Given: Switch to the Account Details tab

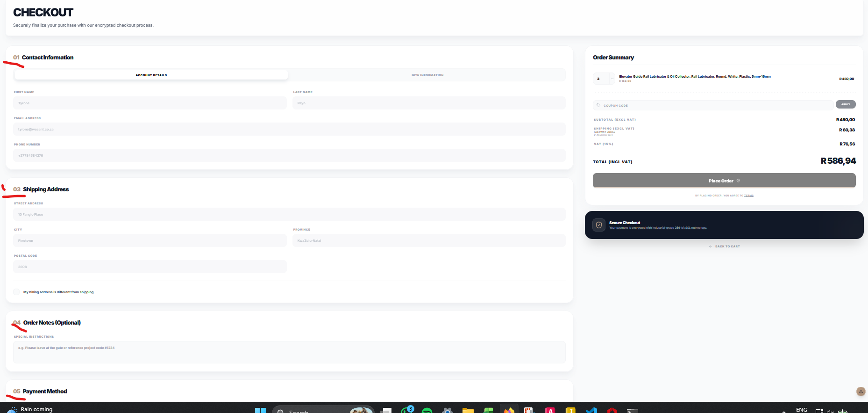Looking at the screenshot, I should [x=151, y=75].
